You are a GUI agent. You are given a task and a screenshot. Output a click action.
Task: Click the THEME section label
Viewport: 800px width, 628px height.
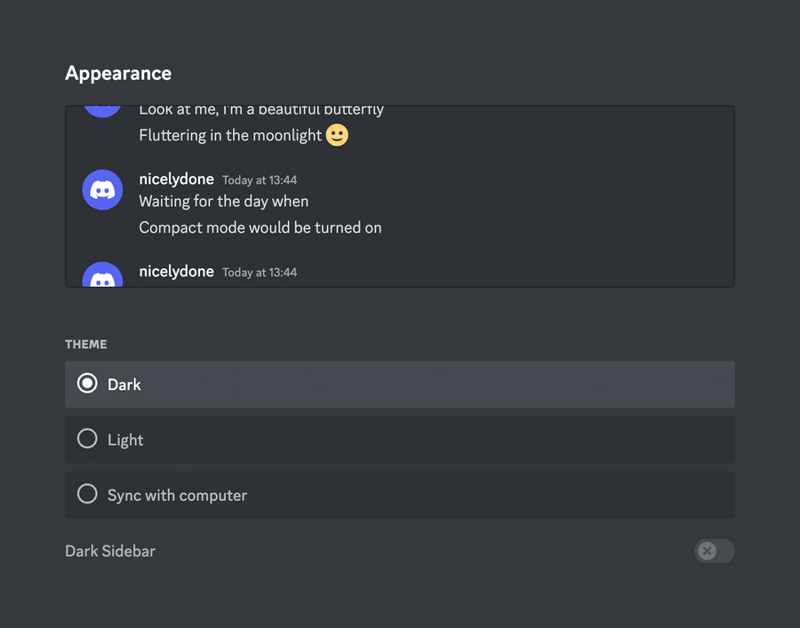[86, 344]
